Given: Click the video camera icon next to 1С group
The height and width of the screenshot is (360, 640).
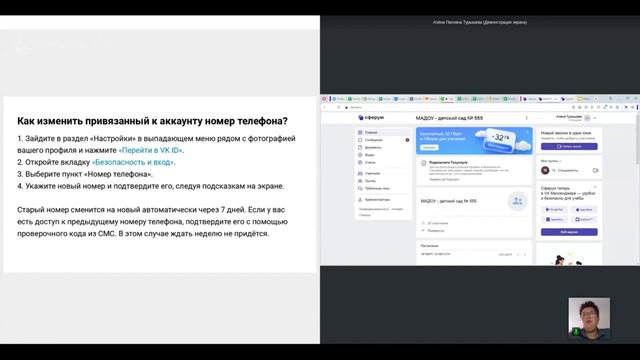Looking at the screenshot, I should 595,171.
